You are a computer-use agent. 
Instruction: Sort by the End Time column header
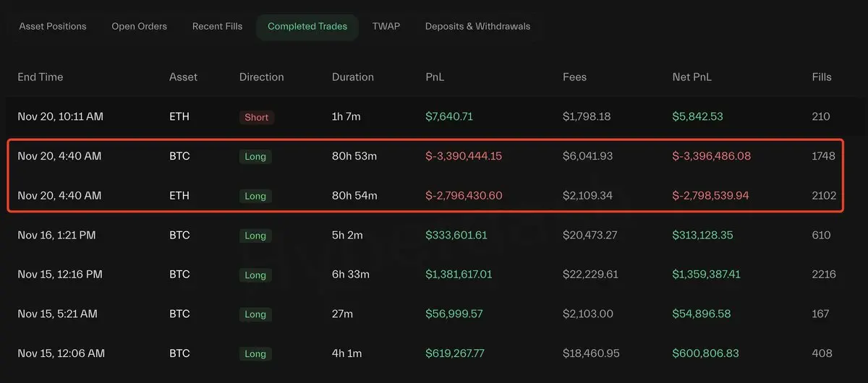point(41,77)
